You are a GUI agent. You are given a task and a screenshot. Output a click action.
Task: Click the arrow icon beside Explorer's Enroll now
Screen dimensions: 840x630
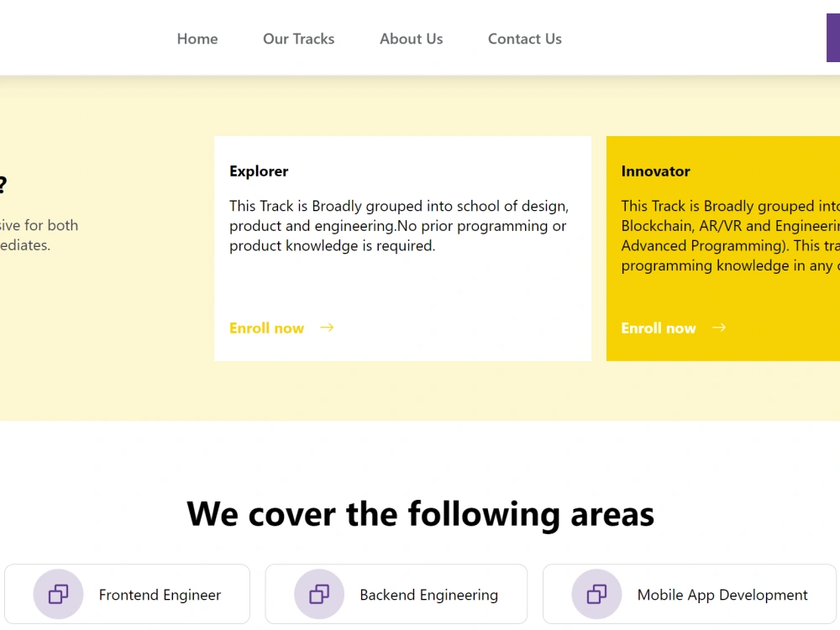pos(327,328)
